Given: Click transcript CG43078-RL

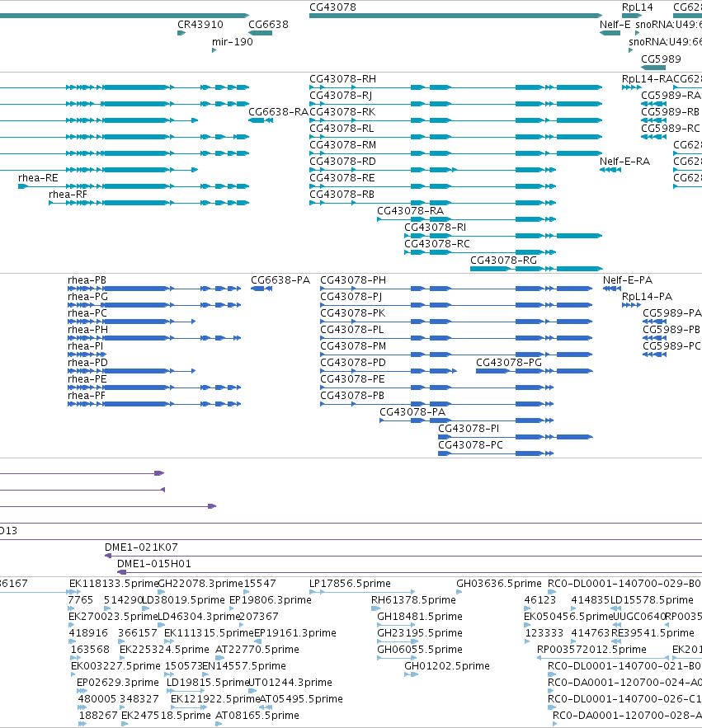Looking at the screenshot, I should [x=342, y=129].
